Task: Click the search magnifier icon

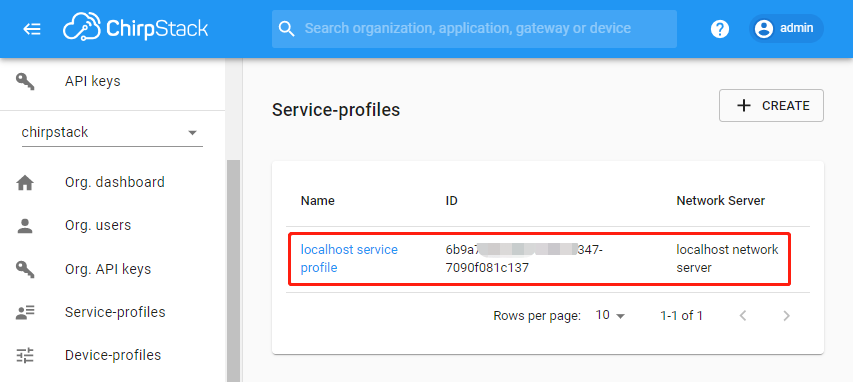Action: point(286,28)
